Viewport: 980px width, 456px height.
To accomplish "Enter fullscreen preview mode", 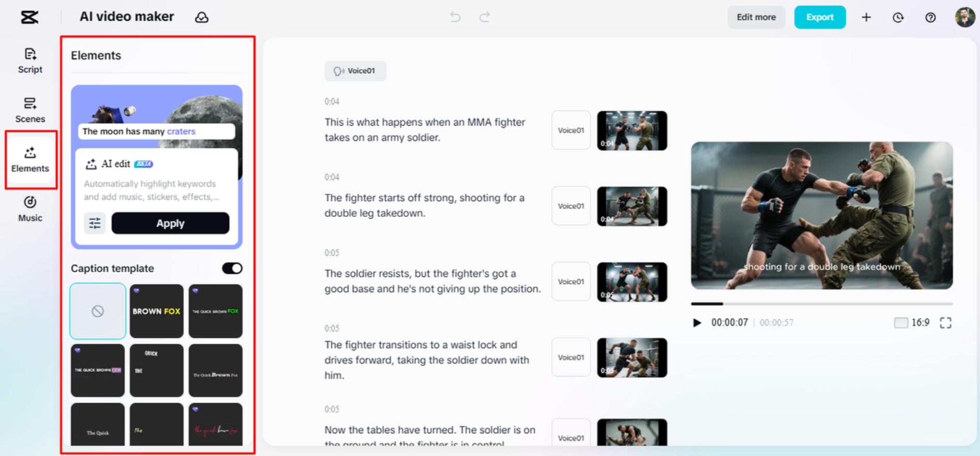I will (946, 323).
